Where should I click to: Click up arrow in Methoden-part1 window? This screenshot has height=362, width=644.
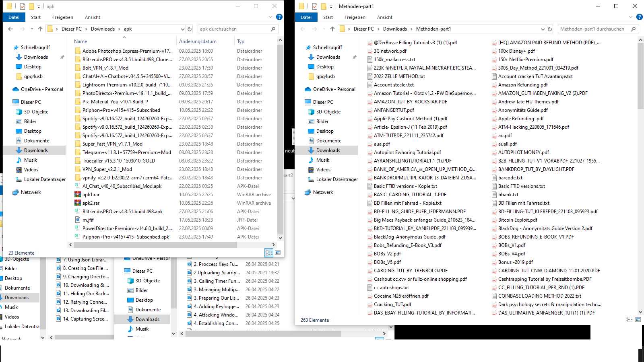(x=332, y=29)
